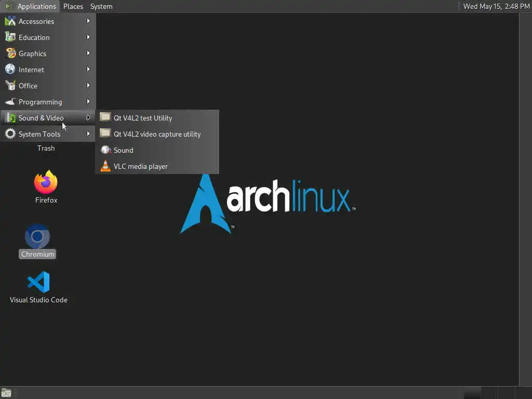Expand the Internet submenu arrow
Image resolution: width=532 pixels, height=399 pixels.
(88, 69)
